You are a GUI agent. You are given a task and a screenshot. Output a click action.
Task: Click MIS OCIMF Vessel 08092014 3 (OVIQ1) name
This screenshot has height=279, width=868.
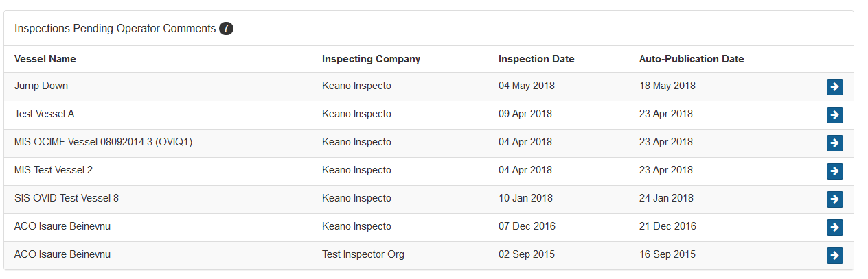103,142
